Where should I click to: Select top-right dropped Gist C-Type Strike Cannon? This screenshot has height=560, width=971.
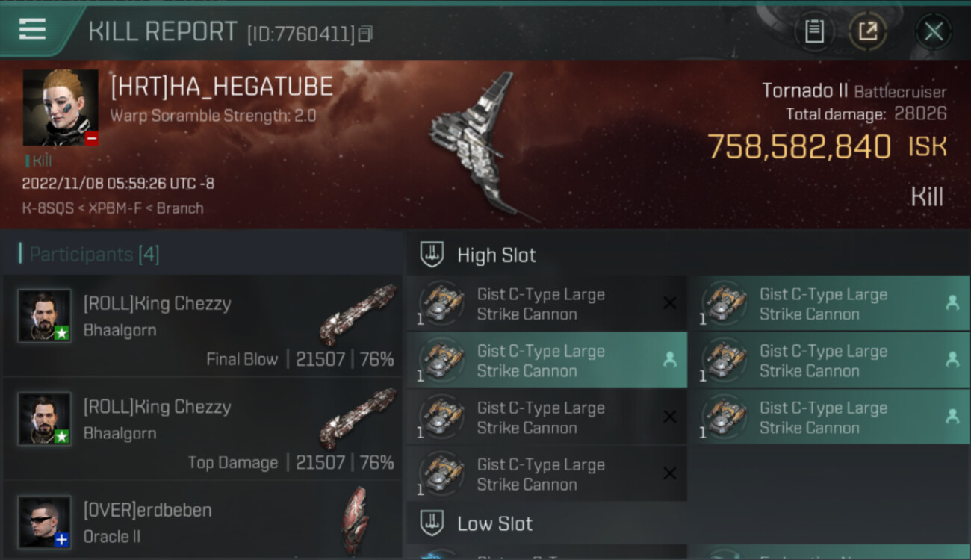tap(830, 303)
